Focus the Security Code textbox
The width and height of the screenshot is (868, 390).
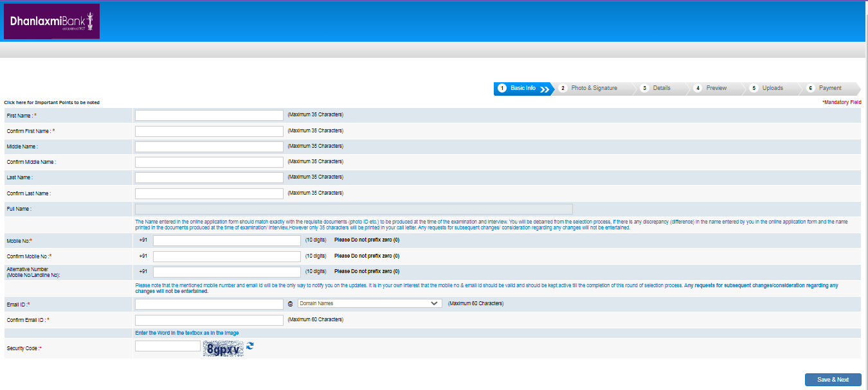tap(167, 346)
